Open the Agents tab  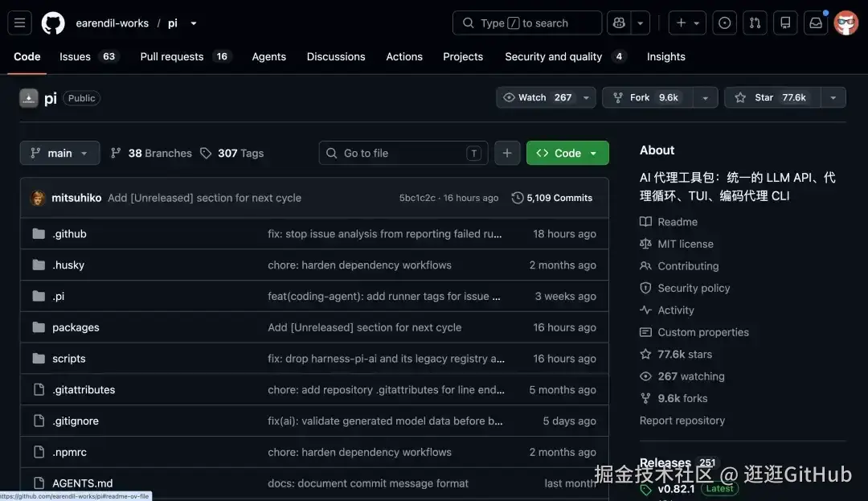[x=269, y=56]
